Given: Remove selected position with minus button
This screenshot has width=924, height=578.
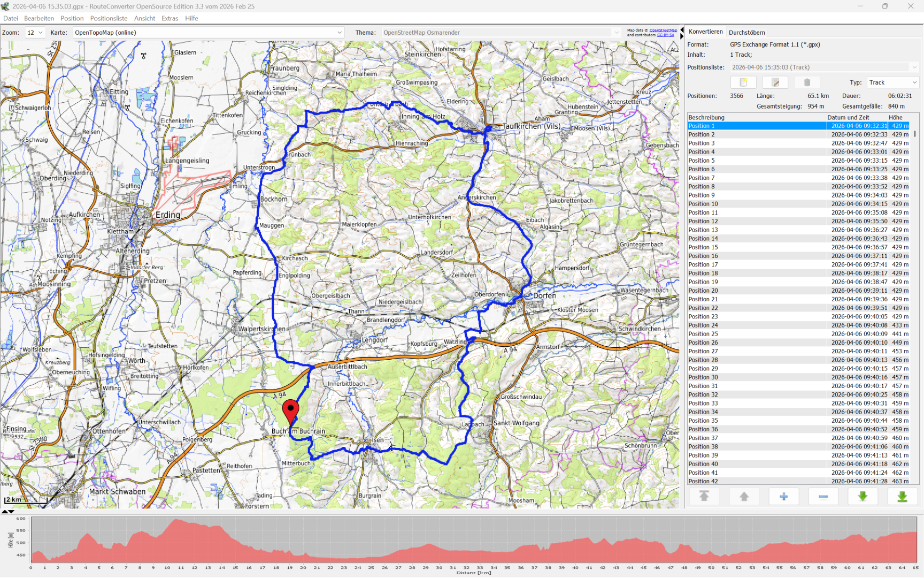Looking at the screenshot, I should 823,497.
